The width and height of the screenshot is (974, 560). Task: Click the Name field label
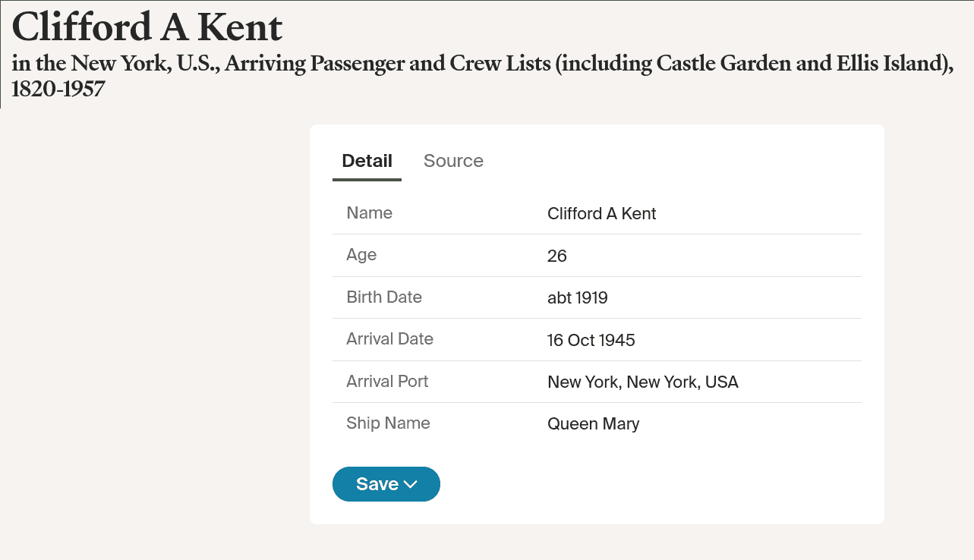[x=369, y=213]
